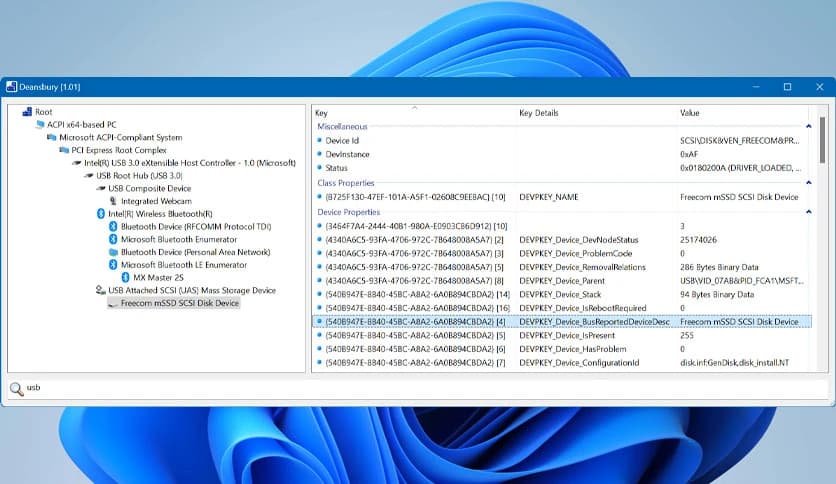Viewport: 836px width, 484px height.
Task: Select Bluetooth Device (Personal Area Network) node
Action: coord(195,252)
